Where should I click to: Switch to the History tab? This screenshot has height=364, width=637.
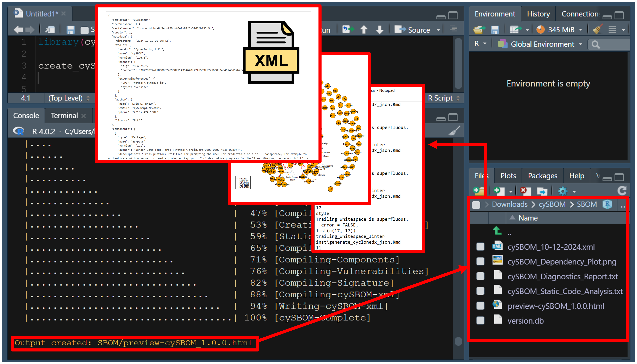coord(538,14)
